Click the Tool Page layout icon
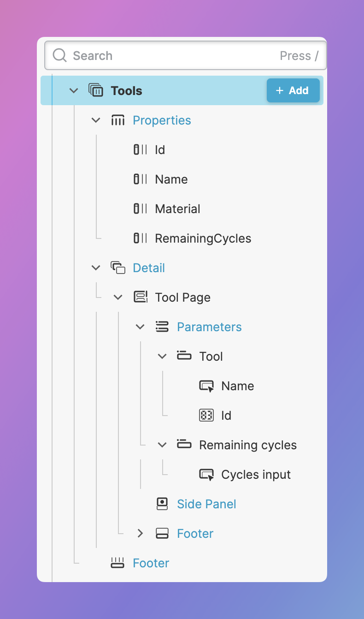This screenshot has height=619, width=364. [x=141, y=297]
